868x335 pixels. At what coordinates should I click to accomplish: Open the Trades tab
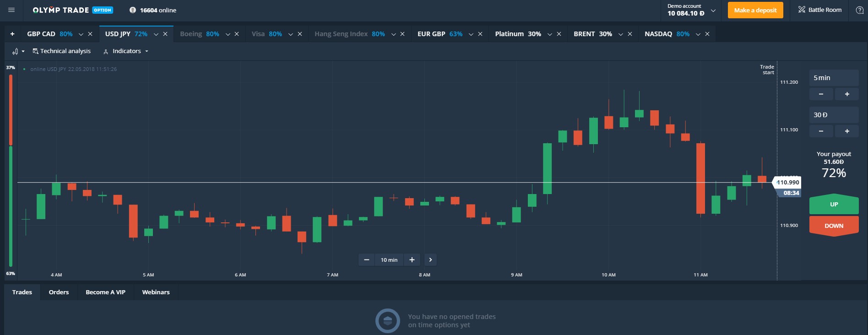coord(22,292)
